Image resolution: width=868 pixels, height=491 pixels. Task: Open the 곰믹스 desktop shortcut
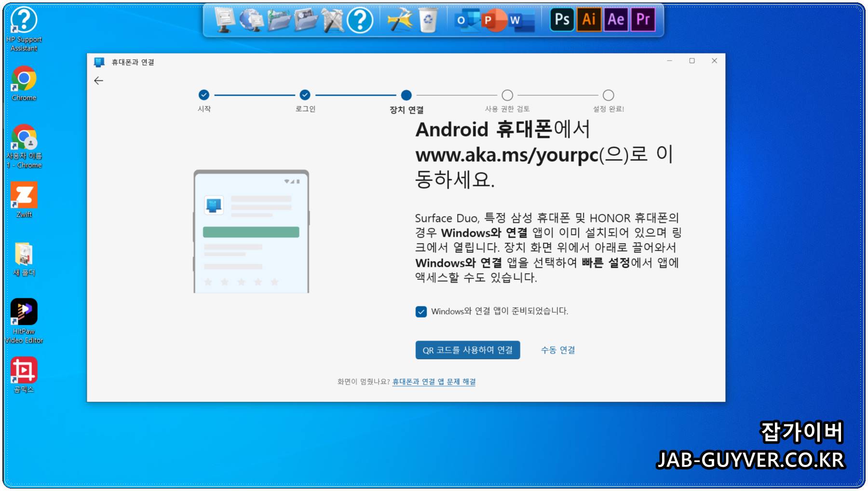(x=24, y=375)
